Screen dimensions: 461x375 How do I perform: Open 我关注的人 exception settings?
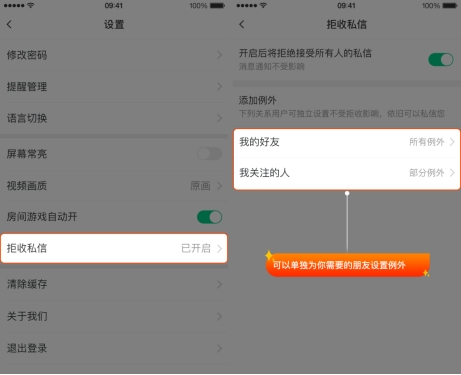pyautogui.click(x=347, y=173)
